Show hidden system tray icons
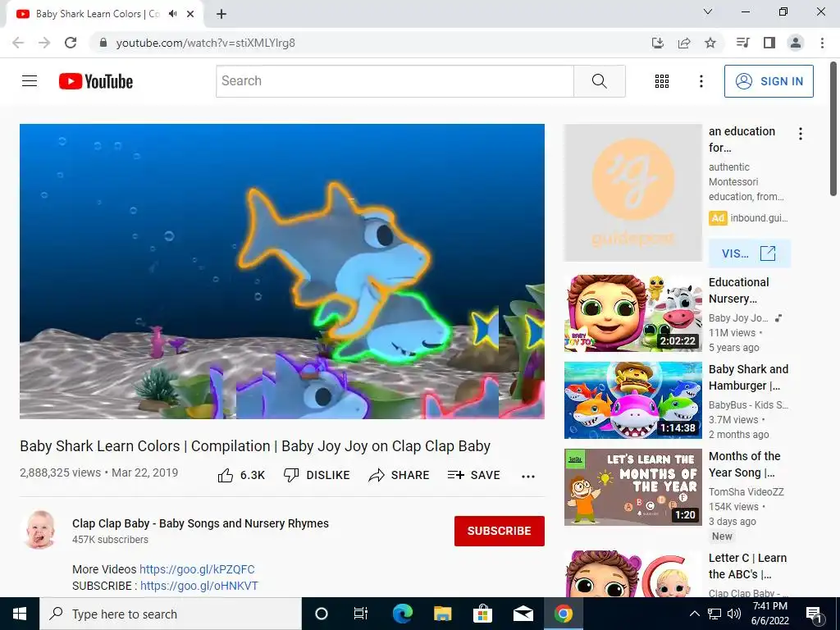The height and width of the screenshot is (630, 840). pyautogui.click(x=694, y=614)
